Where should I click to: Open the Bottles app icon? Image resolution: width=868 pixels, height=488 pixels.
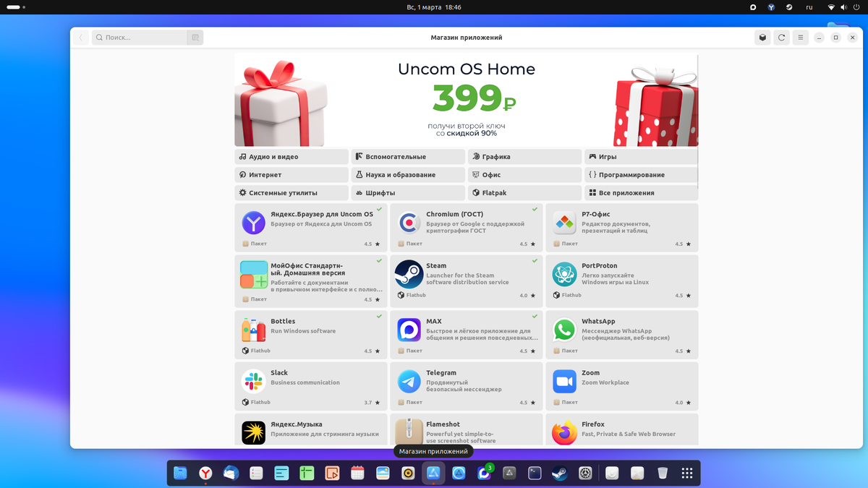pos(254,330)
